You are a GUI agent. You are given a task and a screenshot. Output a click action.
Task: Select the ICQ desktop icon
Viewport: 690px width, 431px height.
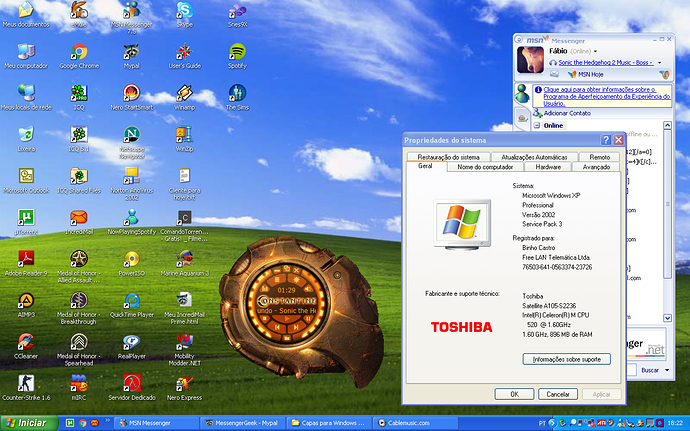[x=79, y=98]
